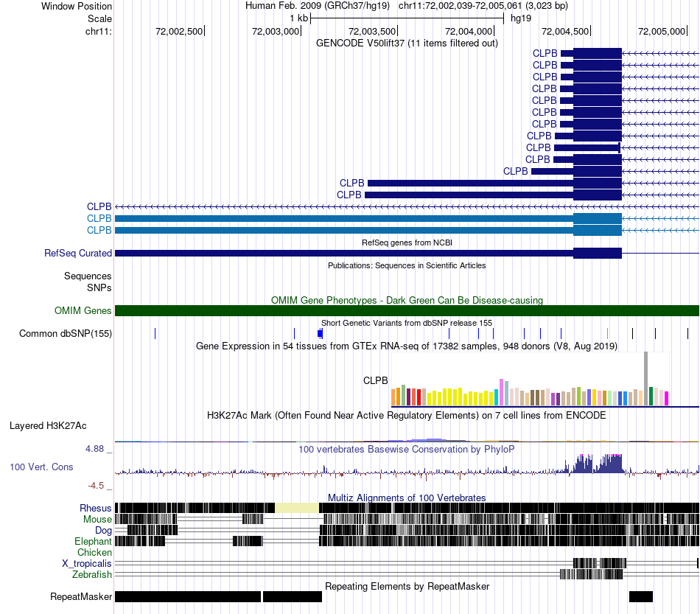Click the '100 Vert. Cons' label

click(x=41, y=467)
